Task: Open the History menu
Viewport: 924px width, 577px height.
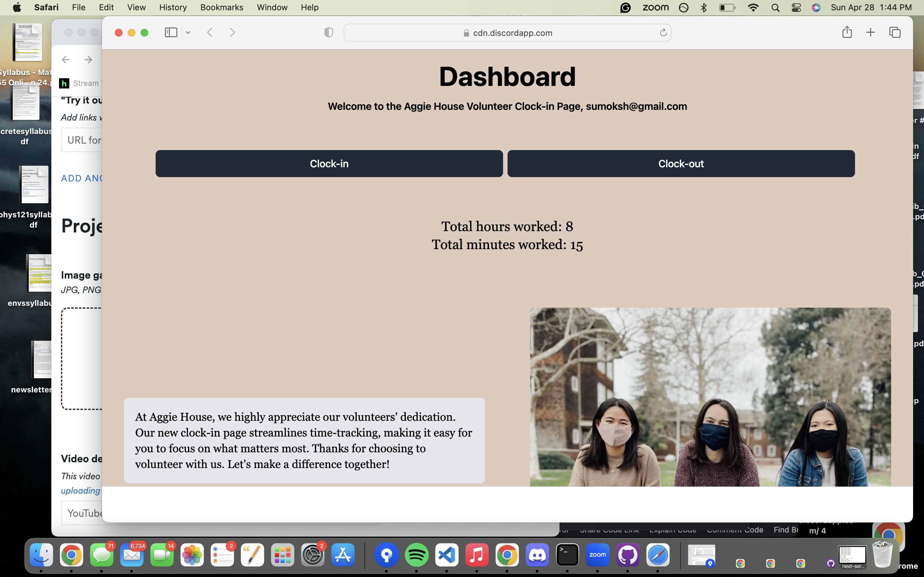Action: click(173, 7)
